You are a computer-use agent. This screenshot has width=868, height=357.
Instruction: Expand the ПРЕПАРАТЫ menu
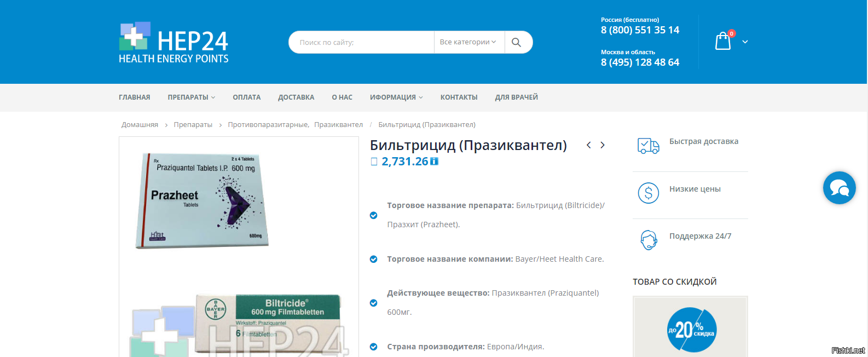point(192,97)
